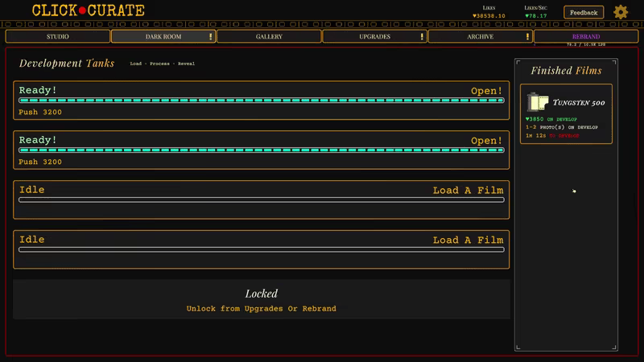
Task: Click the 'Tungsten 500' film name
Action: click(x=579, y=103)
